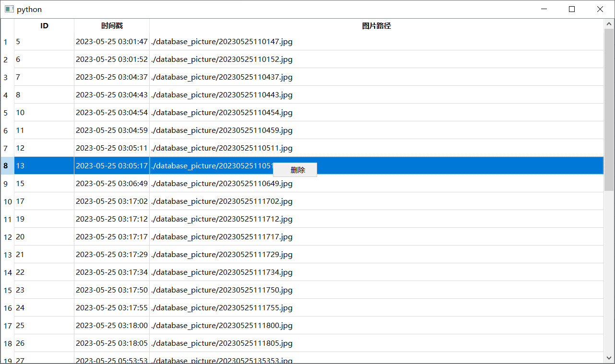Click the ID cell with value 15

pos(44,184)
